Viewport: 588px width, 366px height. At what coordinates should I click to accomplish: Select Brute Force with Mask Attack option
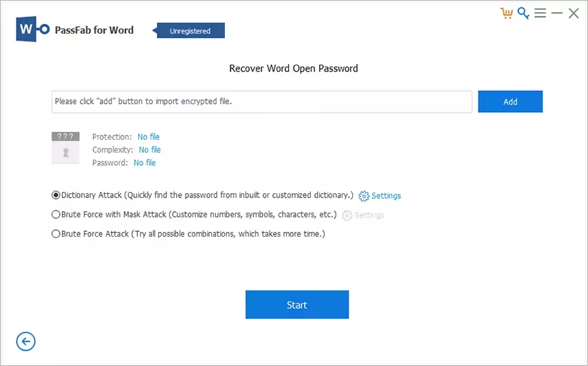(56, 215)
